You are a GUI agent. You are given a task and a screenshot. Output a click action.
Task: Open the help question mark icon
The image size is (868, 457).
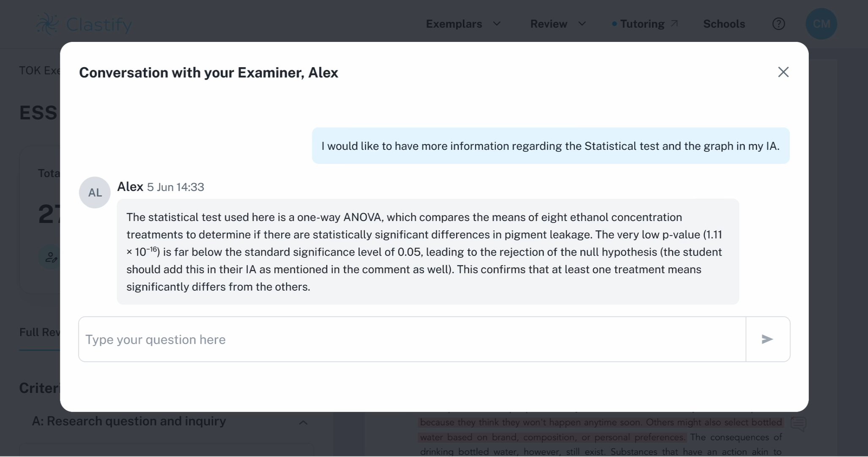point(778,24)
